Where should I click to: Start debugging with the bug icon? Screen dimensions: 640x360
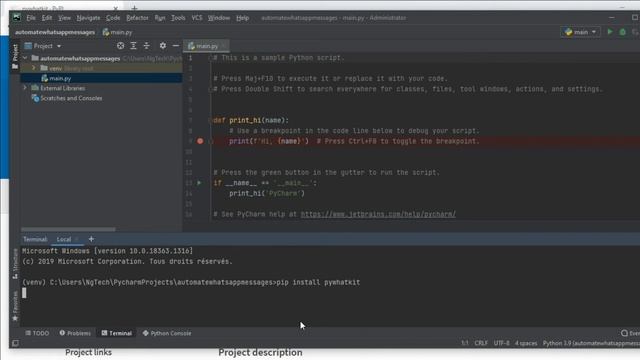pos(622,32)
